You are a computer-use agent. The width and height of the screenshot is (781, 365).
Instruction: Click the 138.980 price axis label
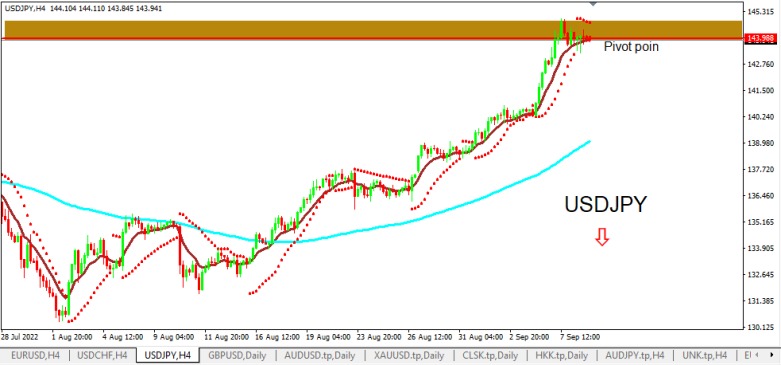(760, 143)
